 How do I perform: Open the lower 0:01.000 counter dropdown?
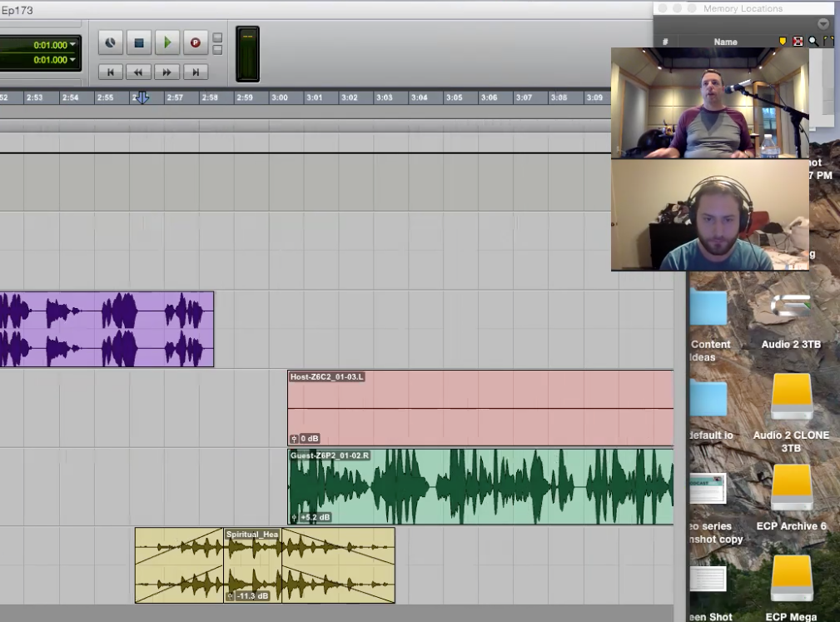[x=72, y=59]
